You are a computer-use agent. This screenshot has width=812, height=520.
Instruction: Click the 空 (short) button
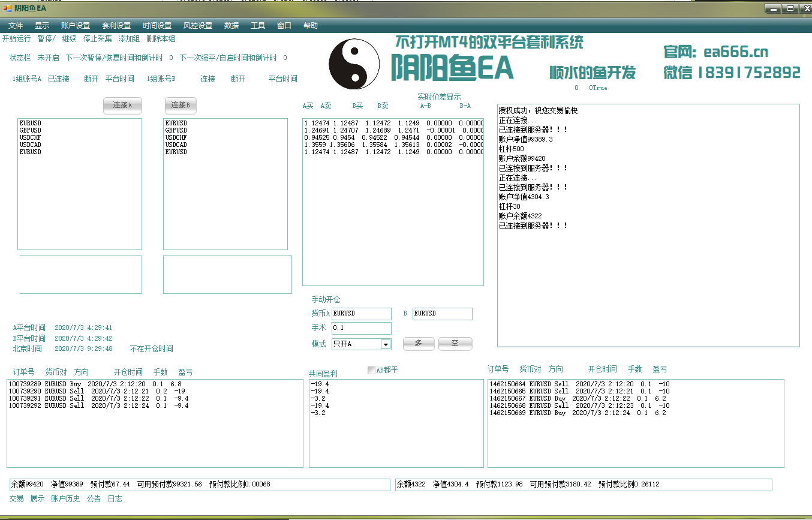tap(455, 344)
